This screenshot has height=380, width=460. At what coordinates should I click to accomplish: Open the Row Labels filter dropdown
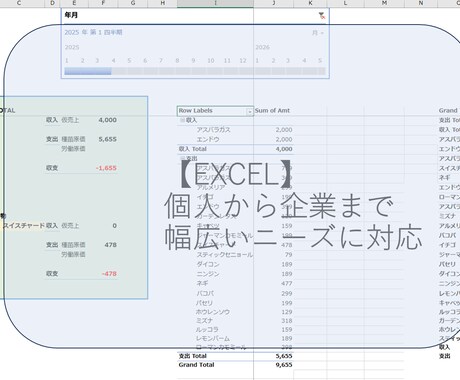point(249,112)
